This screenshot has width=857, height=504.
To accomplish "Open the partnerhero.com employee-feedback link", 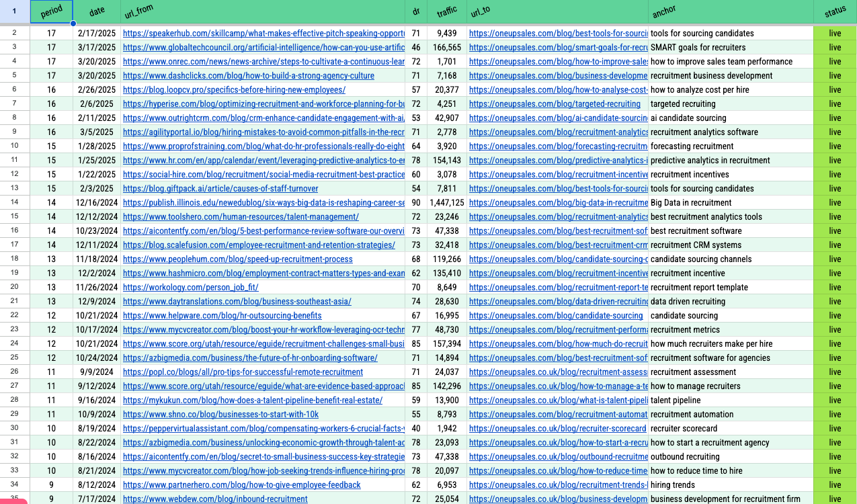I will (242, 485).
